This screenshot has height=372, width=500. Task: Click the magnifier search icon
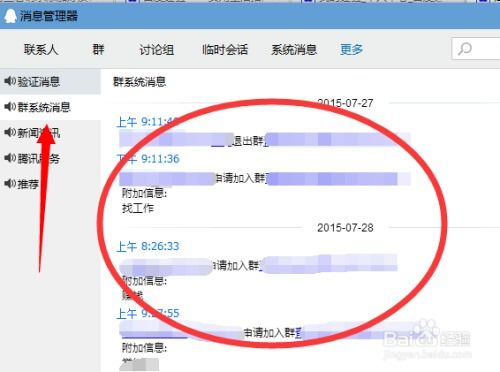pyautogui.click(x=465, y=49)
